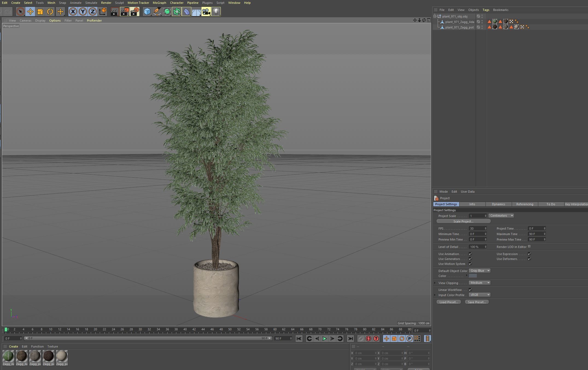Click the Scale Project button
The width and height of the screenshot is (588, 370).
pyautogui.click(x=464, y=221)
